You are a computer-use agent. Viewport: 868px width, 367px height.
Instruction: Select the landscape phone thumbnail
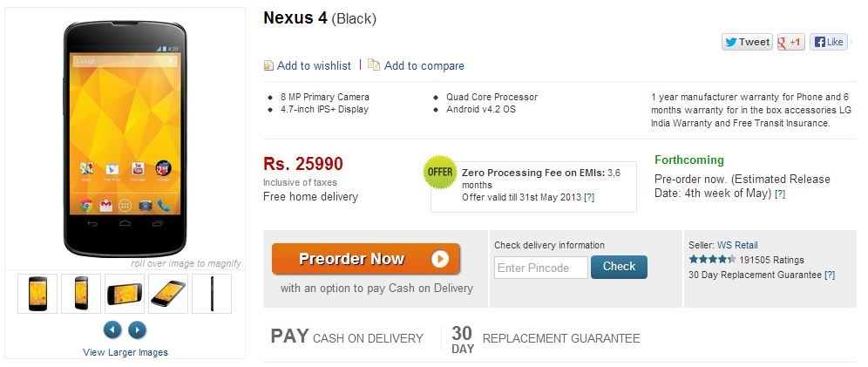point(125,293)
